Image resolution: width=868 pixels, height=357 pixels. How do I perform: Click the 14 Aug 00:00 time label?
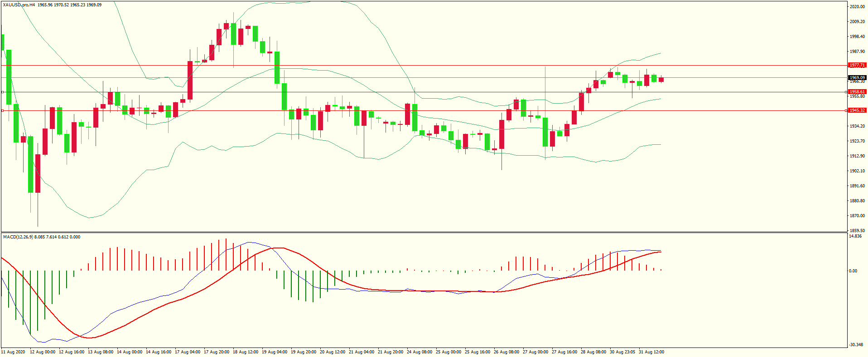[x=130, y=352]
